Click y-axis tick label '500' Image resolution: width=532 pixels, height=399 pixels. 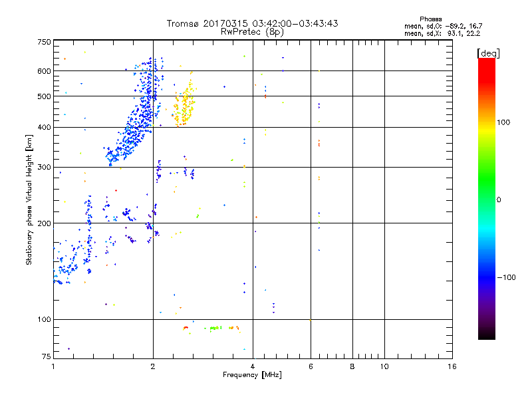click(44, 96)
